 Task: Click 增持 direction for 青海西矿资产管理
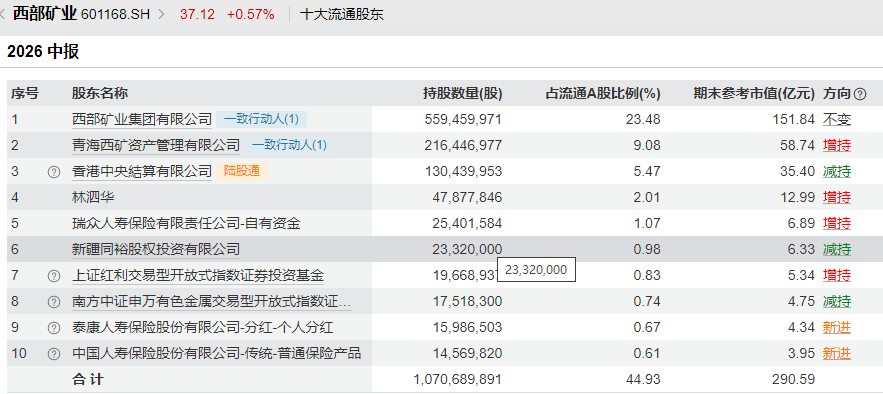point(836,145)
